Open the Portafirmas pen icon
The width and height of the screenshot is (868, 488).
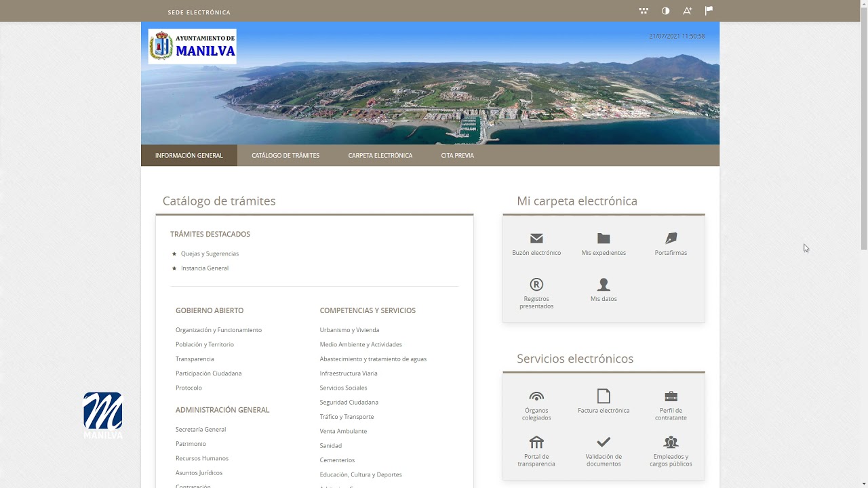coord(671,239)
